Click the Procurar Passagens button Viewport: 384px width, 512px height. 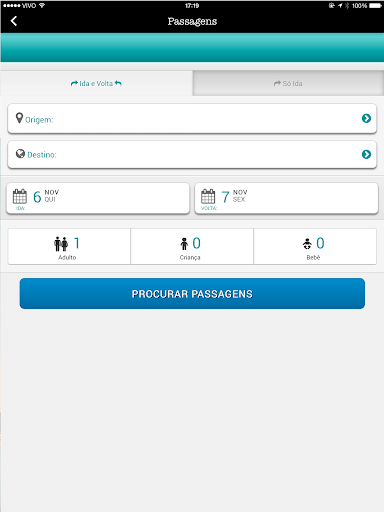coord(192,294)
